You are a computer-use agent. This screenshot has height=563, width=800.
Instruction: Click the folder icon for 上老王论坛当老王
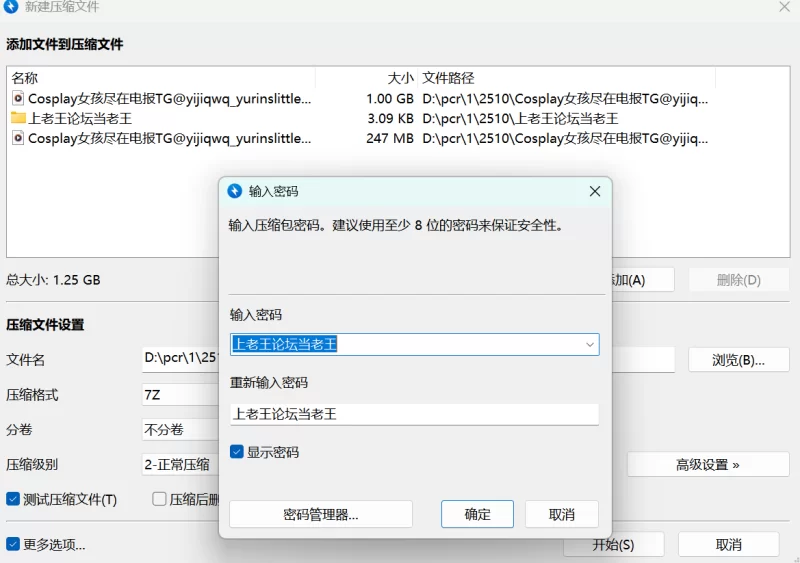[18, 118]
